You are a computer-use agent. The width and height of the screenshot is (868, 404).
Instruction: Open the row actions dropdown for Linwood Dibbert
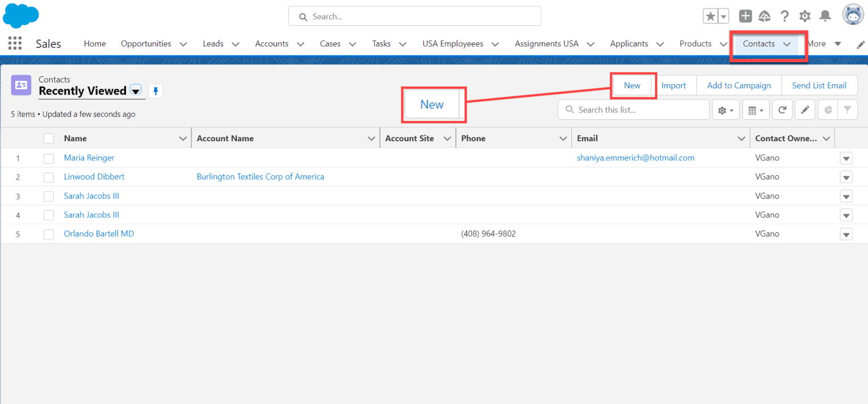pos(846,177)
